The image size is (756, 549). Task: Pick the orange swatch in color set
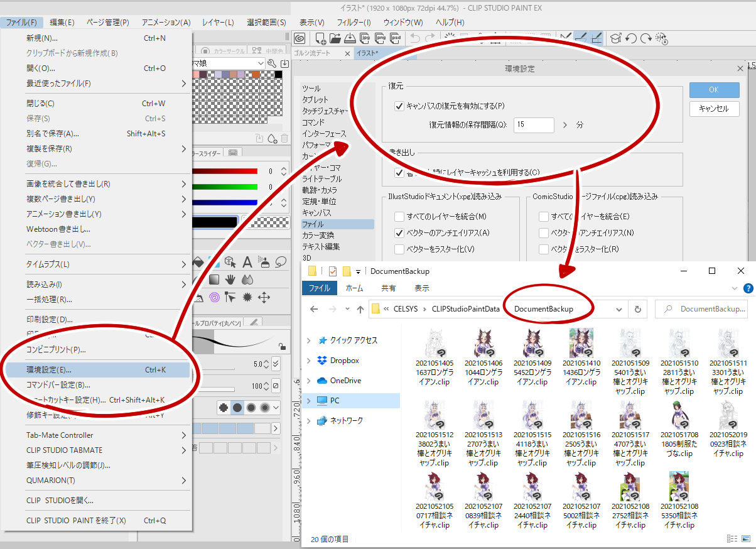[x=256, y=74]
